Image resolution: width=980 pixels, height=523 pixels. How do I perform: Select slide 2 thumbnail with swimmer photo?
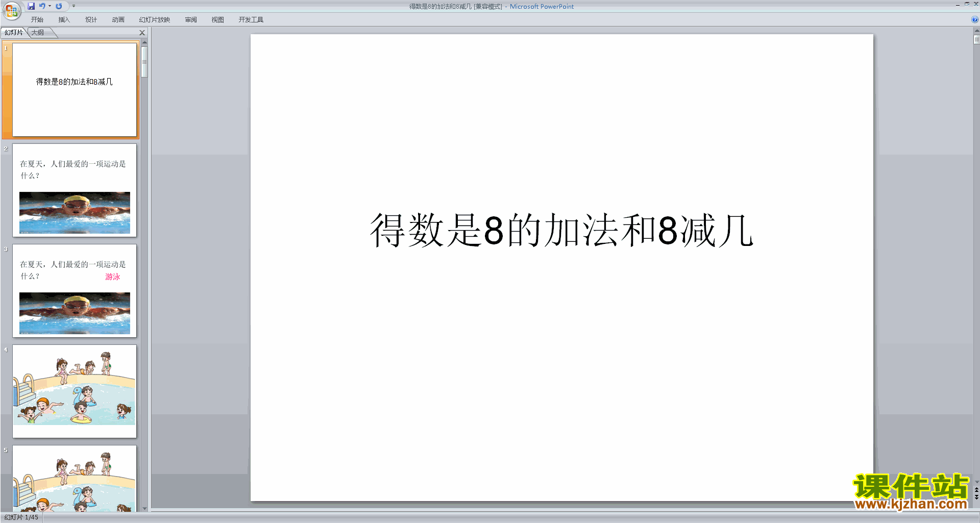click(75, 190)
